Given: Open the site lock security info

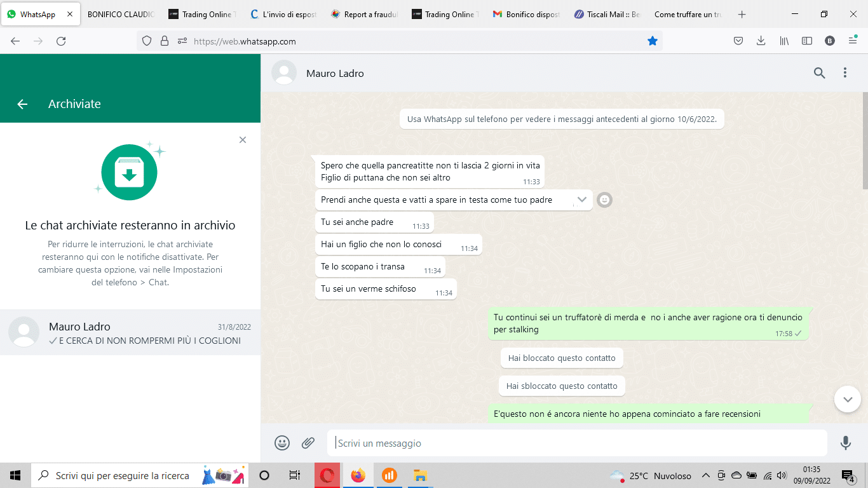Looking at the screenshot, I should (165, 41).
